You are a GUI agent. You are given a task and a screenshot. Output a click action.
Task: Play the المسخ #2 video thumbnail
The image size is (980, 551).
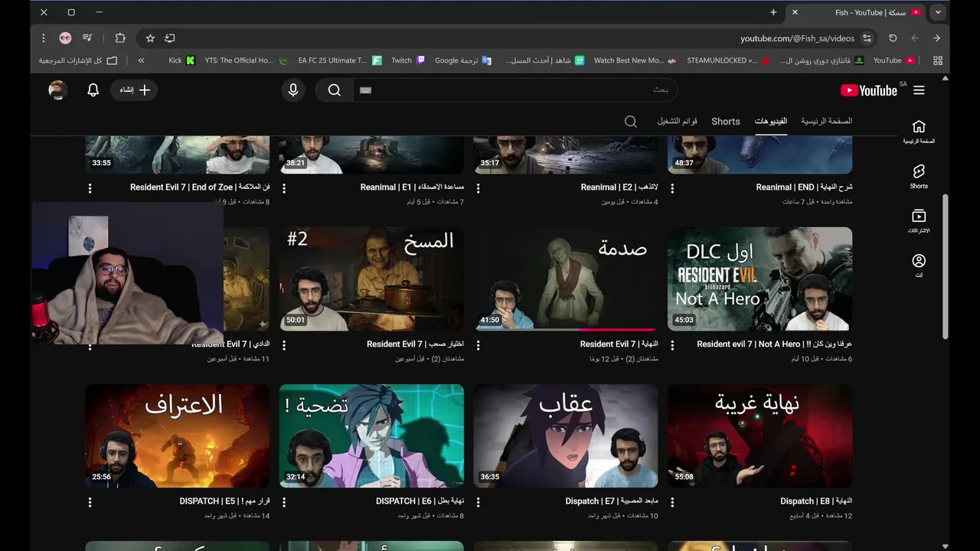[371, 279]
